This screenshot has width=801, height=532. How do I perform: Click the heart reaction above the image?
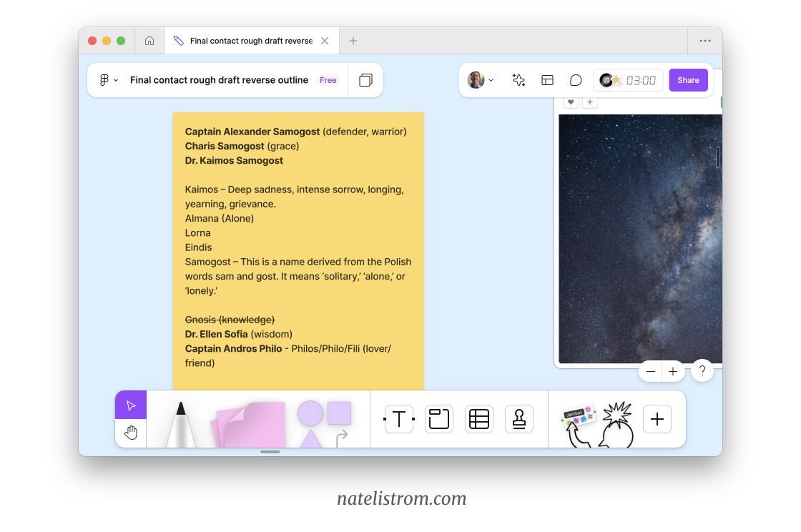tap(571, 102)
